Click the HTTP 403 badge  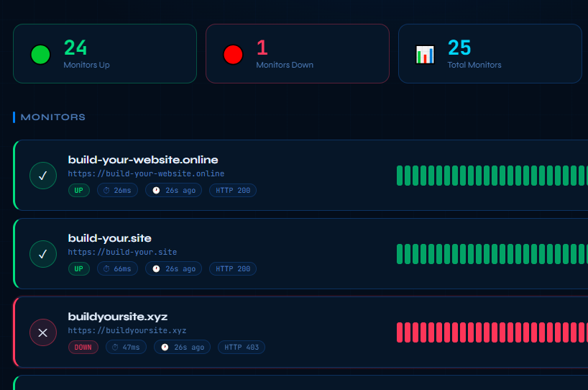coord(242,348)
